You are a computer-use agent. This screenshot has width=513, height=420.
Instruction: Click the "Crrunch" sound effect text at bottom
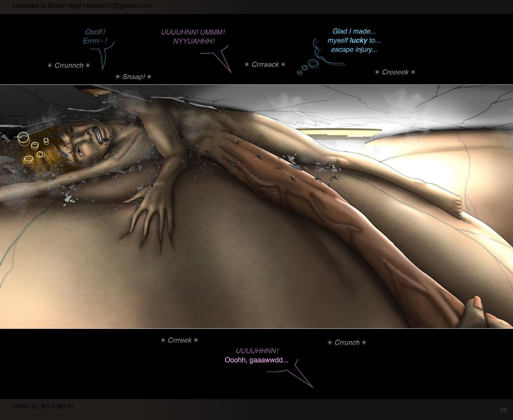[347, 343]
